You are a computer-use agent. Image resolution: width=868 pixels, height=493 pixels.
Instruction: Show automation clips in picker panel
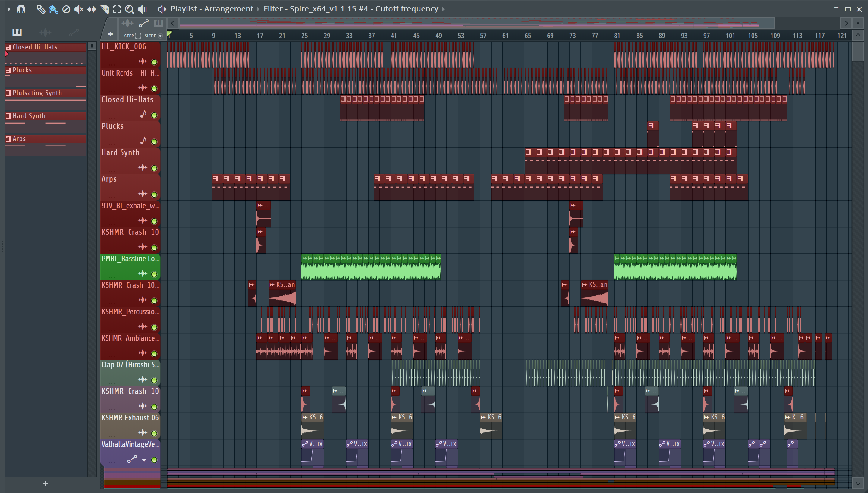tap(74, 33)
